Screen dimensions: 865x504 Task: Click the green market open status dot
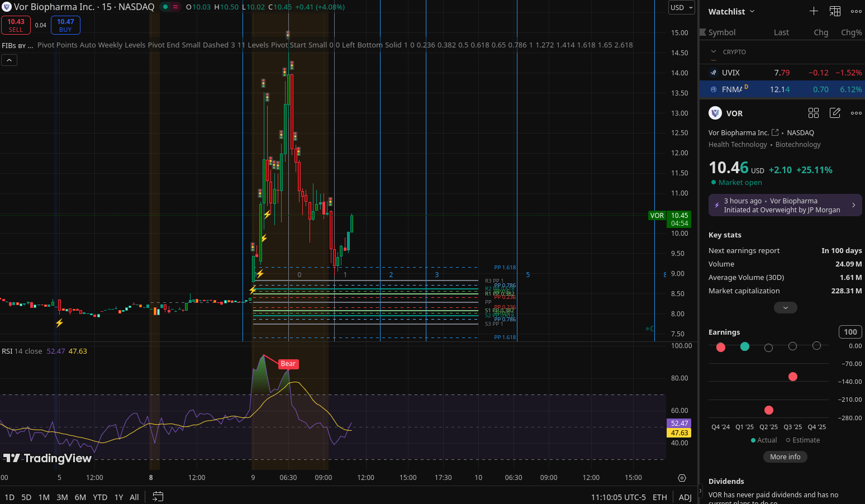165,7
